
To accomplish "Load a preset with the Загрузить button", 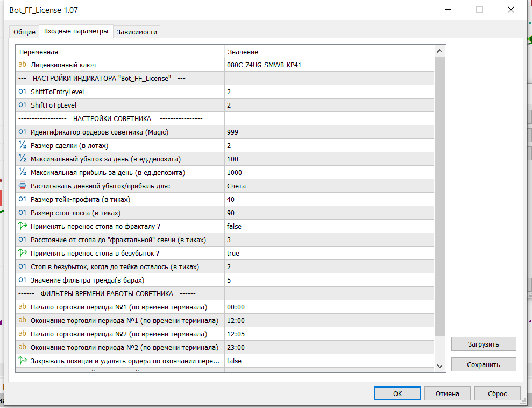I will click(484, 344).
